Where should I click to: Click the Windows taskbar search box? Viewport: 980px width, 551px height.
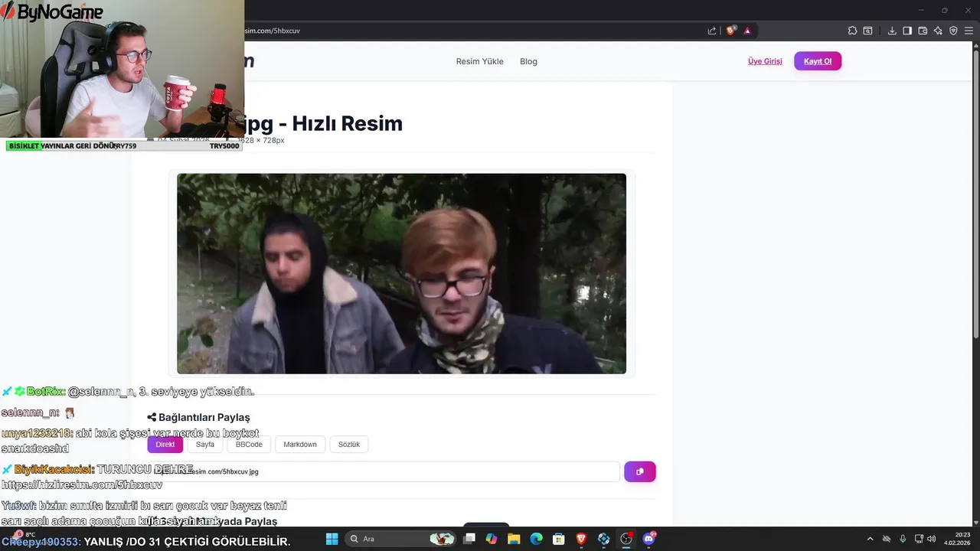[x=400, y=539]
